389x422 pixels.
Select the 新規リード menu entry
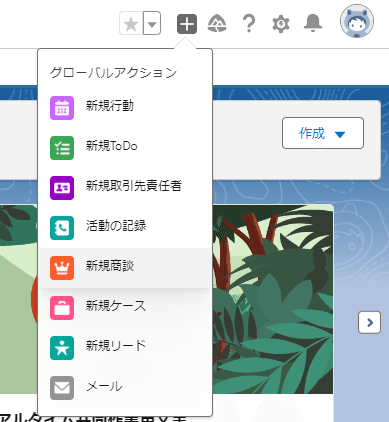(x=125, y=348)
